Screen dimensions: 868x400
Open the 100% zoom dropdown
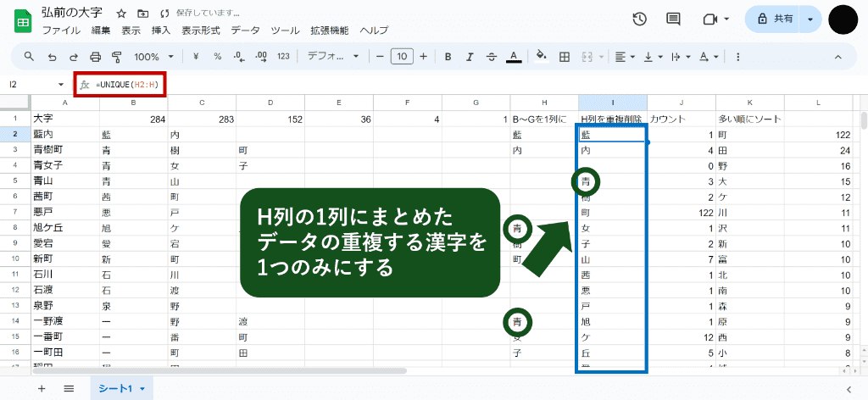click(153, 57)
